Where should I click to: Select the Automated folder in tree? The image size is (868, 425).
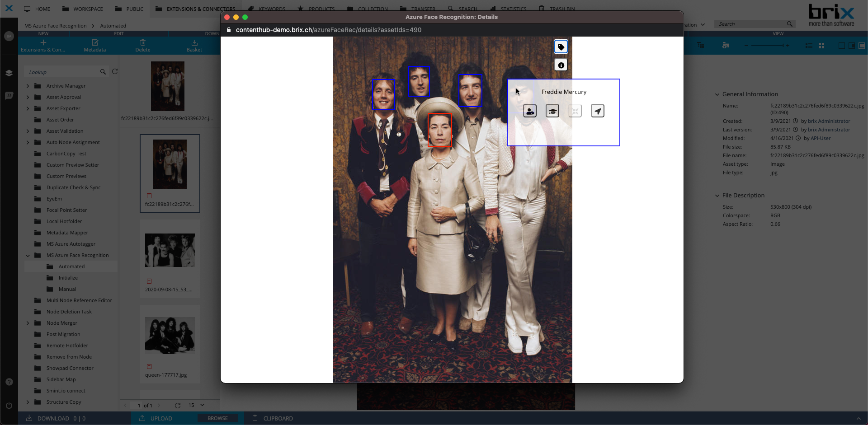(x=71, y=266)
